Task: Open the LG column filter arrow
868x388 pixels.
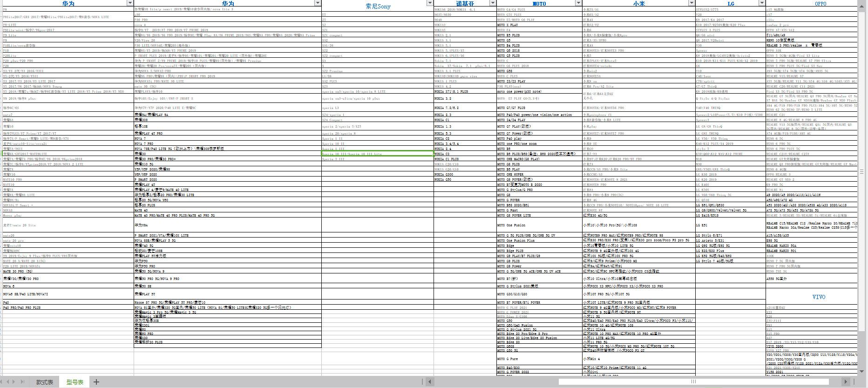Action: [762, 3]
